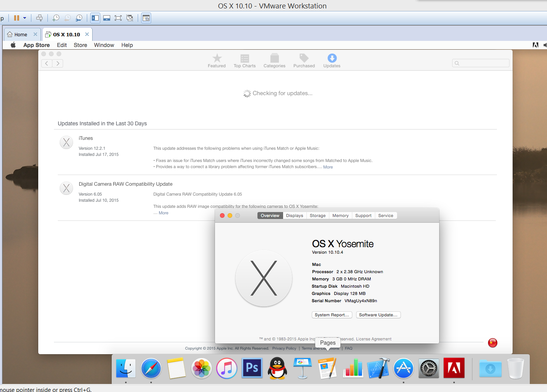
Task: Go back in App Store navigation
Action: click(47, 63)
